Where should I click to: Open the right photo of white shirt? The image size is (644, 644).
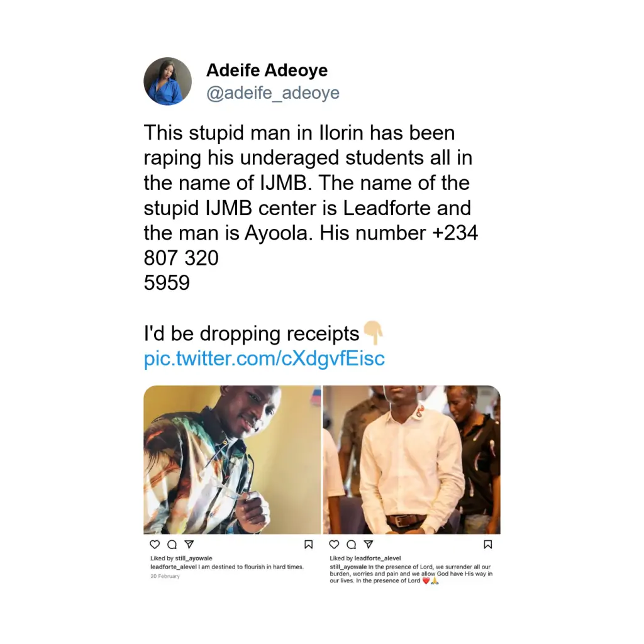[x=411, y=460]
